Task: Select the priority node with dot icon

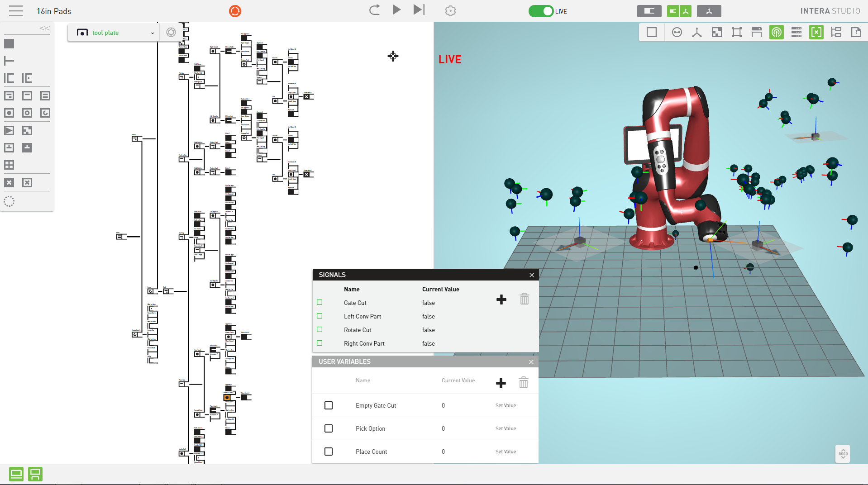Action: [x=27, y=78]
